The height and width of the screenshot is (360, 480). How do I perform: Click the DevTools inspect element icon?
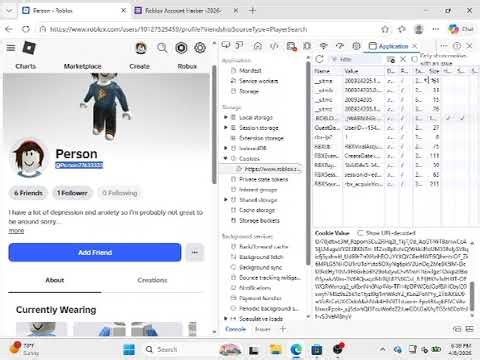point(226,45)
